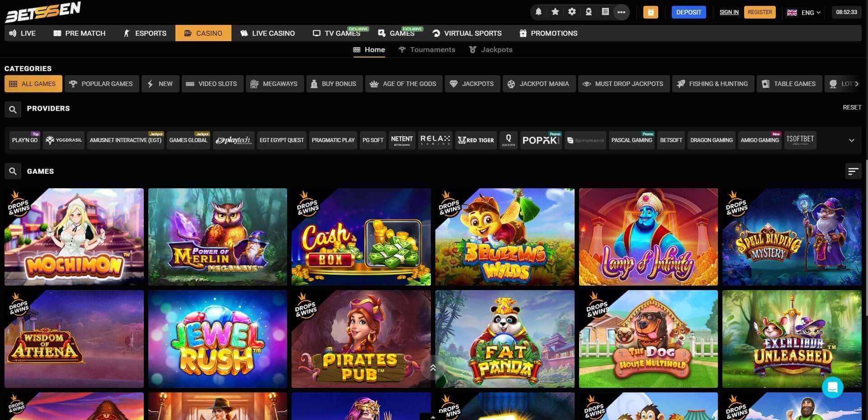Click the Games sort icon
This screenshot has height=420, width=868.
tap(853, 172)
